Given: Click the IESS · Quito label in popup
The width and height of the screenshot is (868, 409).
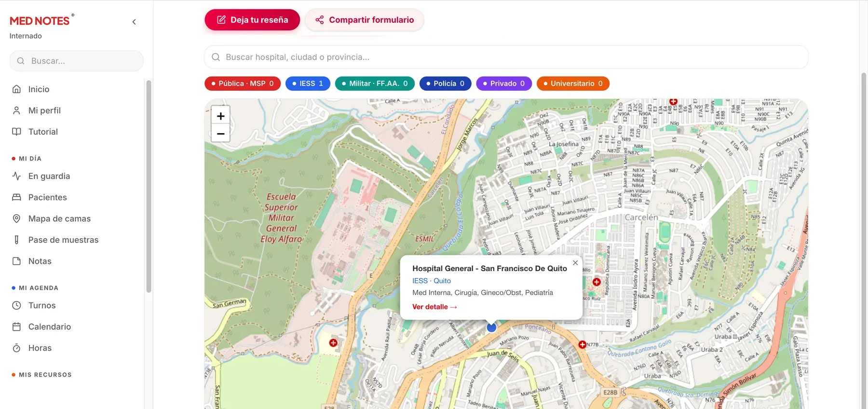Looking at the screenshot, I should pyautogui.click(x=432, y=281).
